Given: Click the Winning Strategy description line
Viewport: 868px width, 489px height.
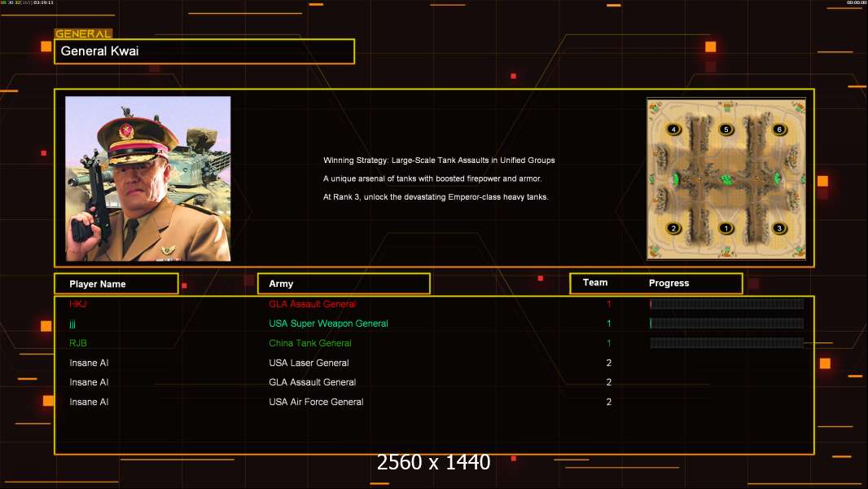Looking at the screenshot, I should coord(439,161).
